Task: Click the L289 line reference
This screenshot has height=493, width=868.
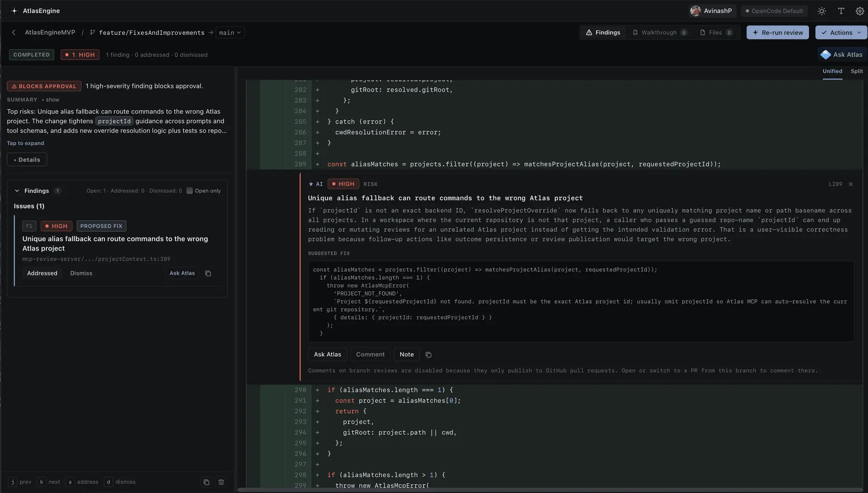Action: coord(835,184)
